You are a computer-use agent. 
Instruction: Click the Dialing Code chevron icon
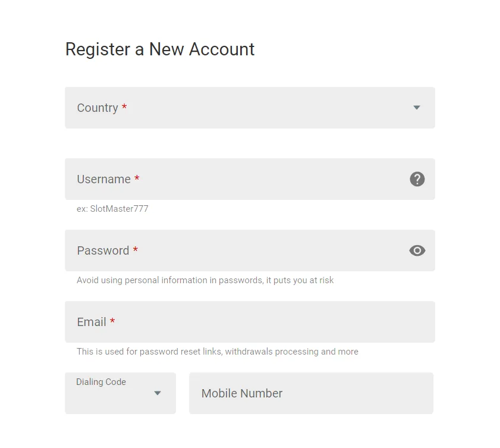point(157,393)
